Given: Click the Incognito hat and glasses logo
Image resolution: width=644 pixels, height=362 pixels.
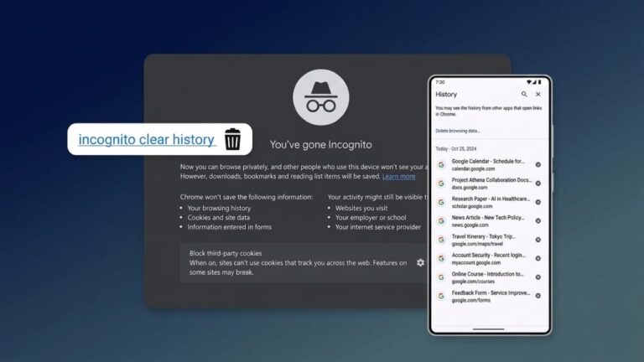Looking at the screenshot, I should [x=321, y=97].
